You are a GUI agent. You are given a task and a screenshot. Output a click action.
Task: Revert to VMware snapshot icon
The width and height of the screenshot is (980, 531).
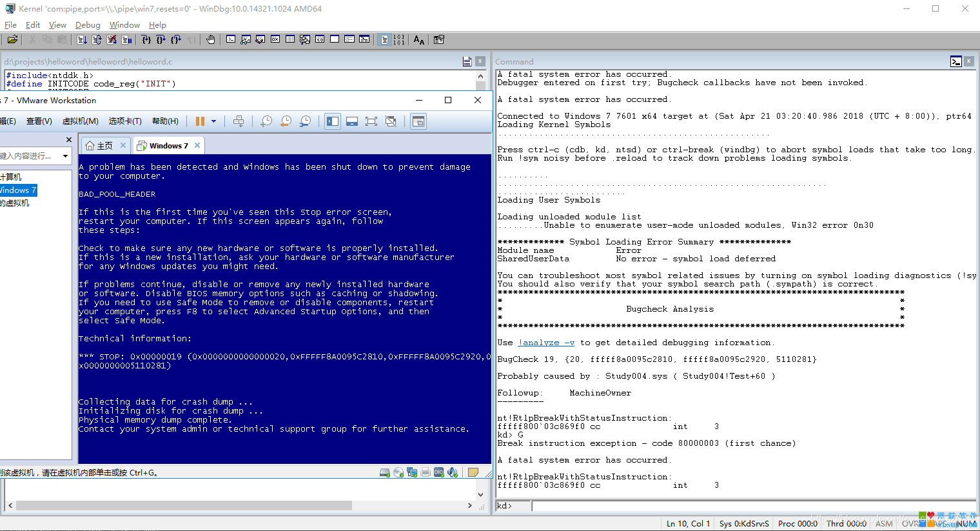click(x=286, y=121)
